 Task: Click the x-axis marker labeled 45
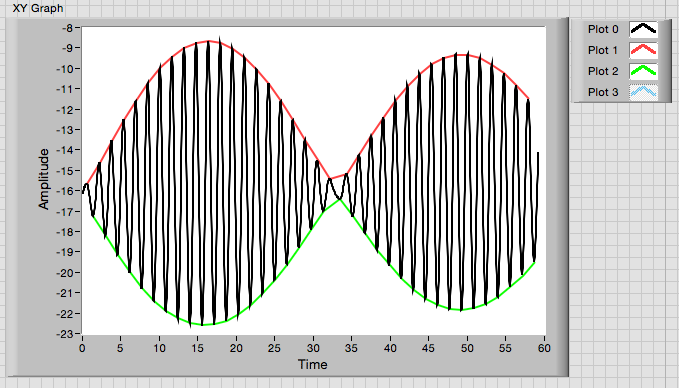pos(429,348)
